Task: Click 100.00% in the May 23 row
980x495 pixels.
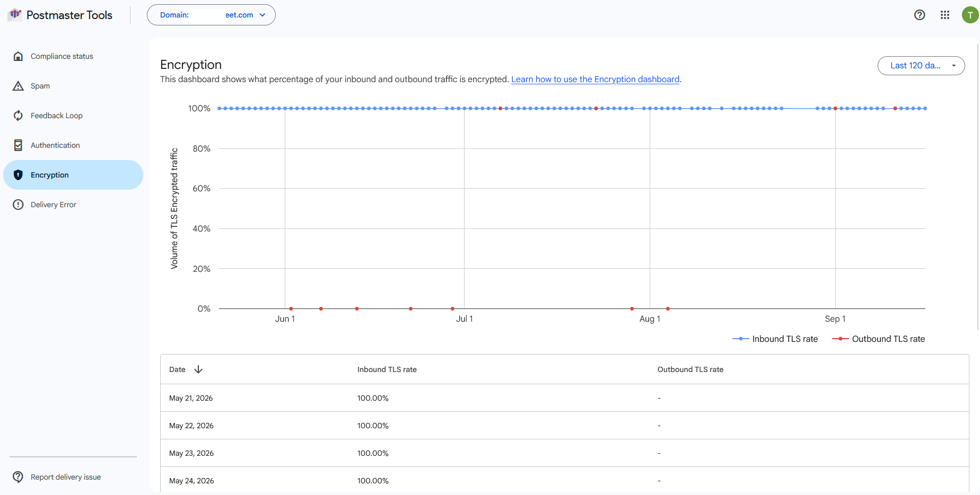Action: [x=373, y=453]
